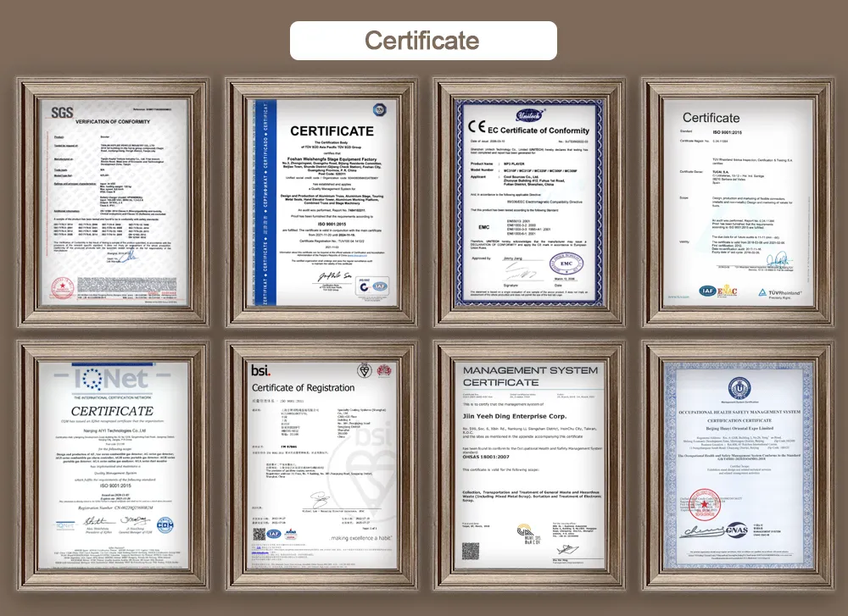Image resolution: width=848 pixels, height=616 pixels.
Task: Click the red seal on SGS certificate
Action: 63,286
